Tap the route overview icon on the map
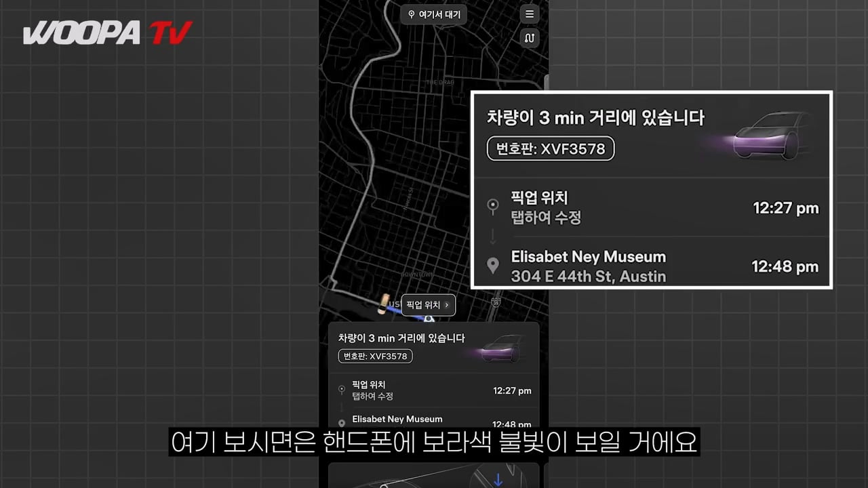868x488 pixels. point(530,38)
